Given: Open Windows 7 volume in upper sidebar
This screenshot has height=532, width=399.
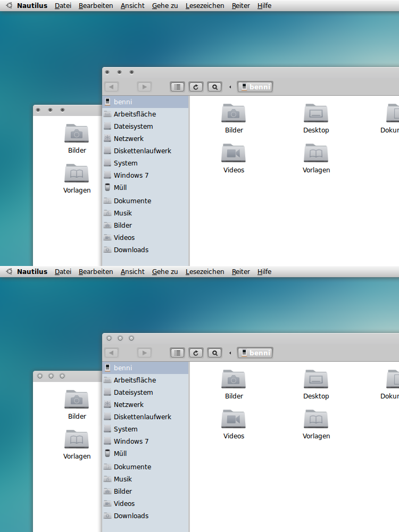Looking at the screenshot, I should click(145, 175).
